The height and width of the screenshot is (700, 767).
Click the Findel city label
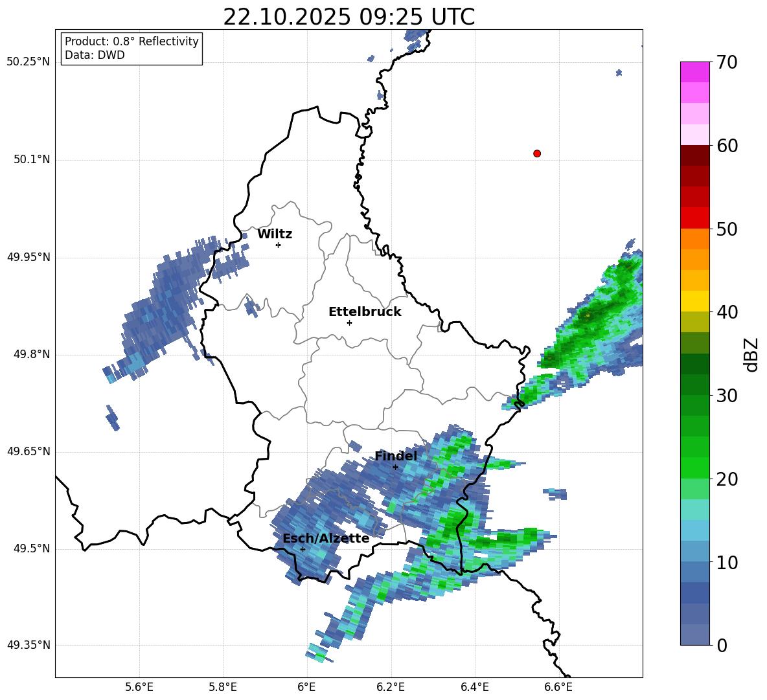(x=396, y=456)
